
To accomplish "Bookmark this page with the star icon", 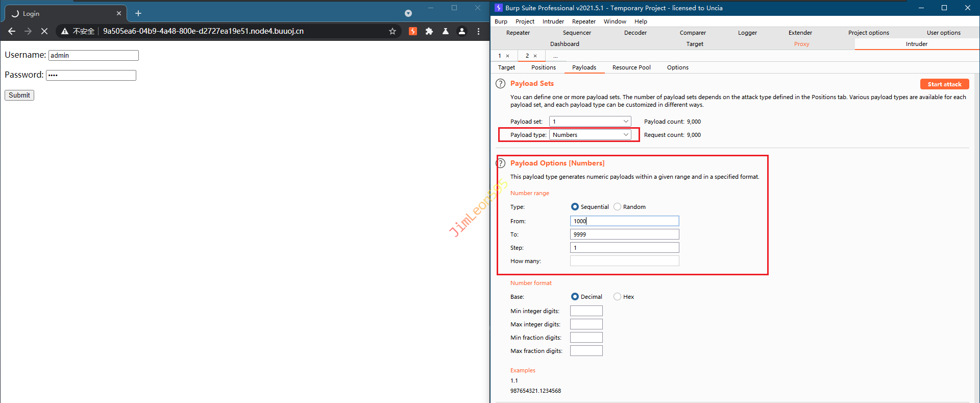I will coord(393,31).
